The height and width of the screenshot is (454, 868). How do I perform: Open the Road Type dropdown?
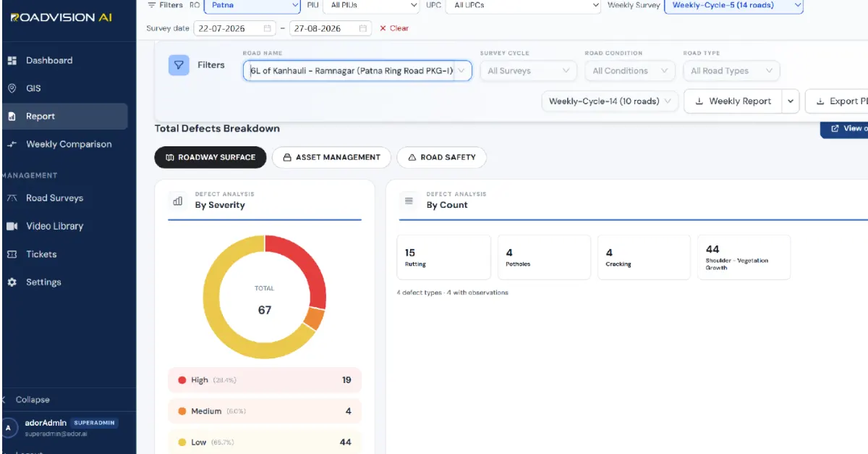click(x=731, y=71)
